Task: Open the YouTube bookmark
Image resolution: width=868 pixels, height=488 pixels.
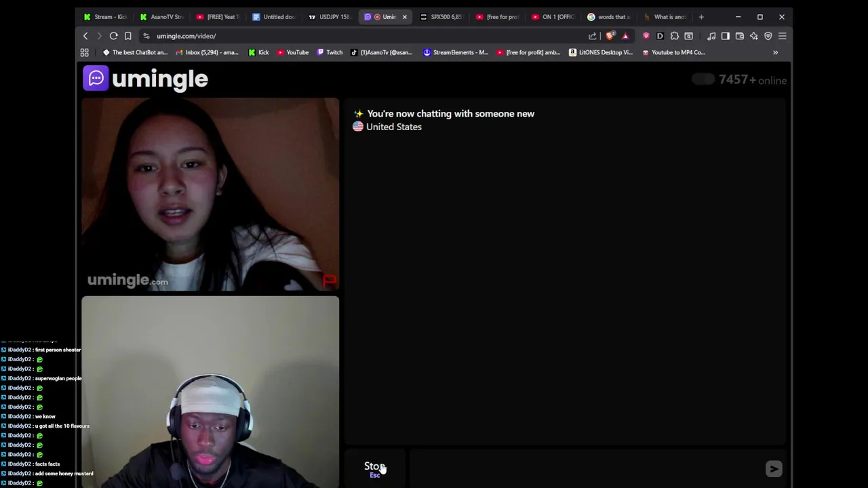Action: pos(292,52)
